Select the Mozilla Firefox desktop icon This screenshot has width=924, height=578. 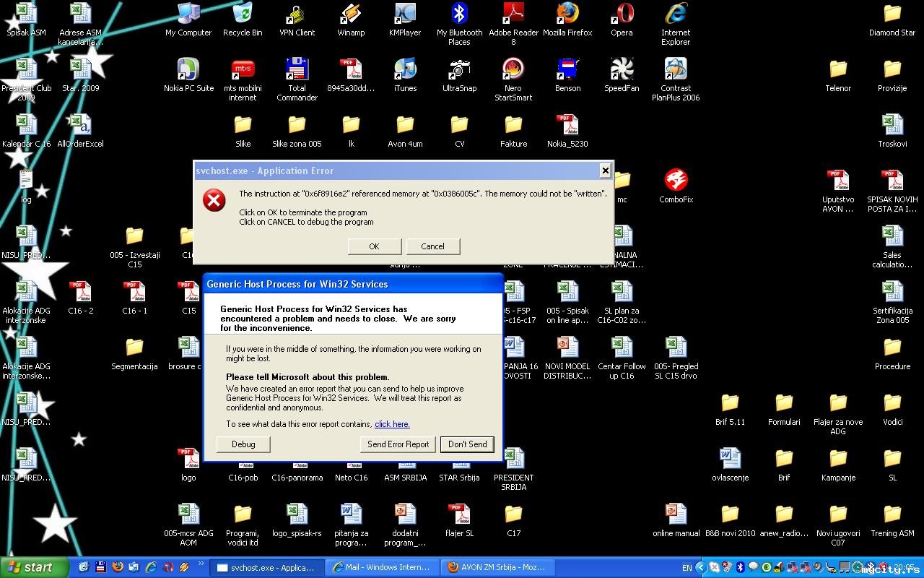click(567, 20)
